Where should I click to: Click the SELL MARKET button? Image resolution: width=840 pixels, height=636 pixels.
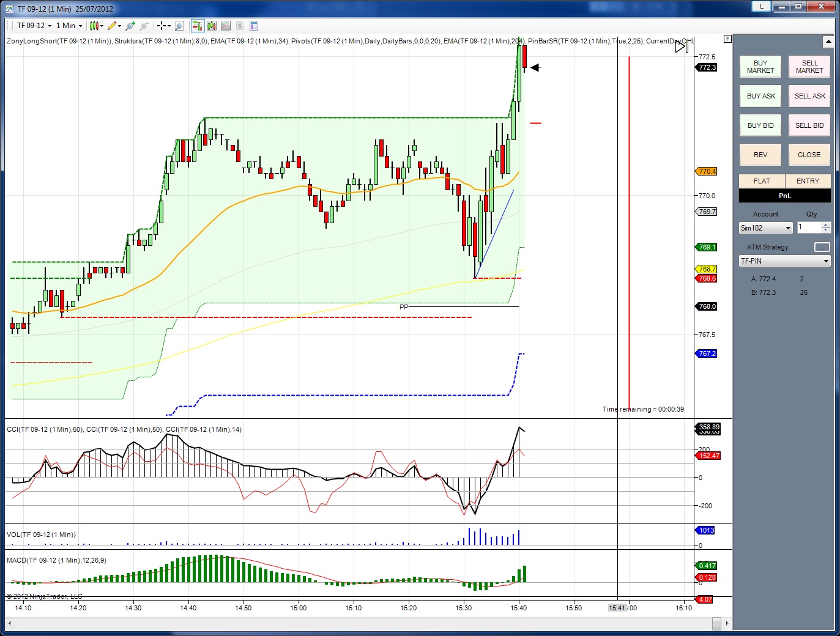click(x=809, y=67)
